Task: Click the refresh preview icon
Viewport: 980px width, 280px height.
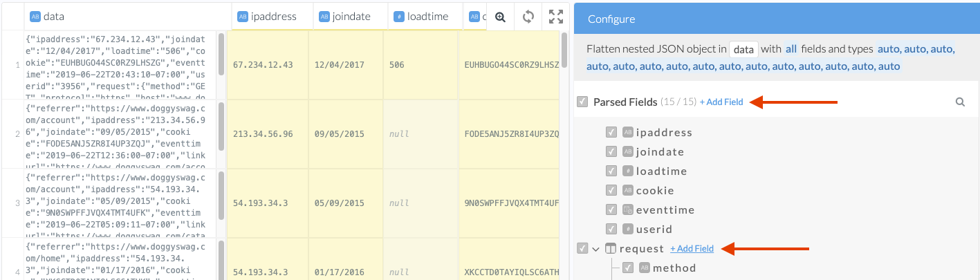Action: [528, 17]
